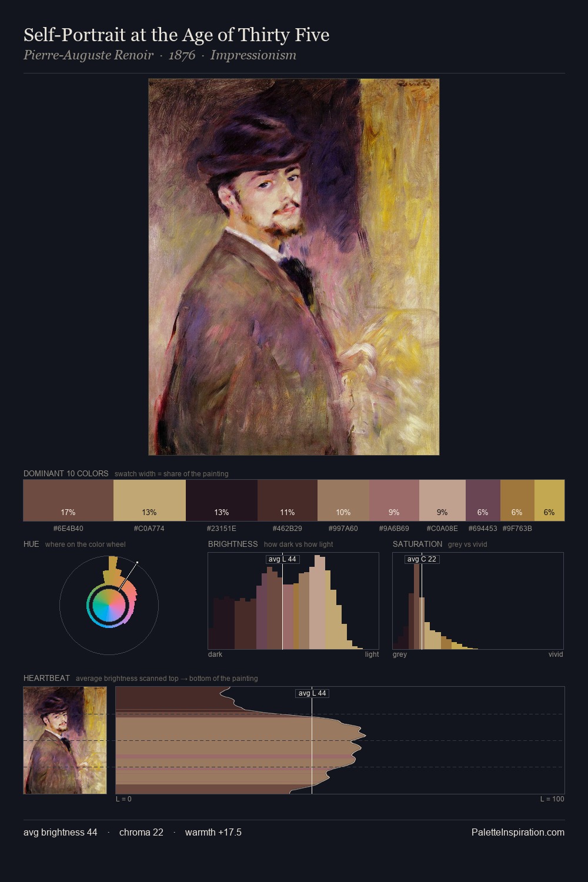Click the rightmost yellow 6% swatch
Image resolution: width=588 pixels, height=882 pixels.
click(549, 500)
